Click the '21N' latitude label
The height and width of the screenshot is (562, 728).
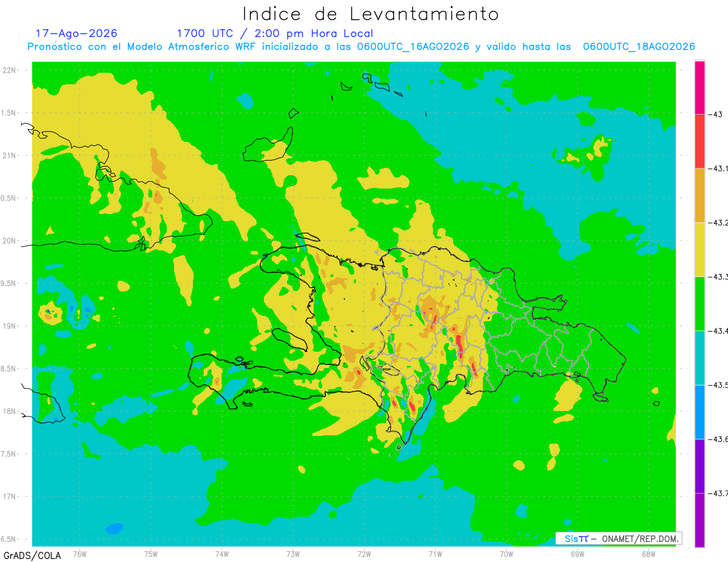click(10, 156)
